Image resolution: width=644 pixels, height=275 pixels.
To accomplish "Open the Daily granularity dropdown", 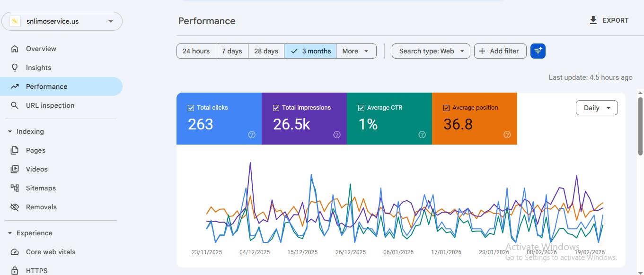I will tap(596, 108).
